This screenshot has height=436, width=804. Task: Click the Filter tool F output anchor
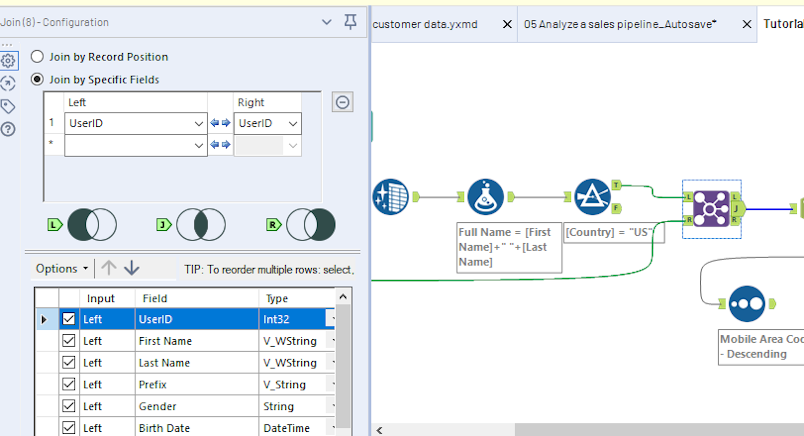616,208
